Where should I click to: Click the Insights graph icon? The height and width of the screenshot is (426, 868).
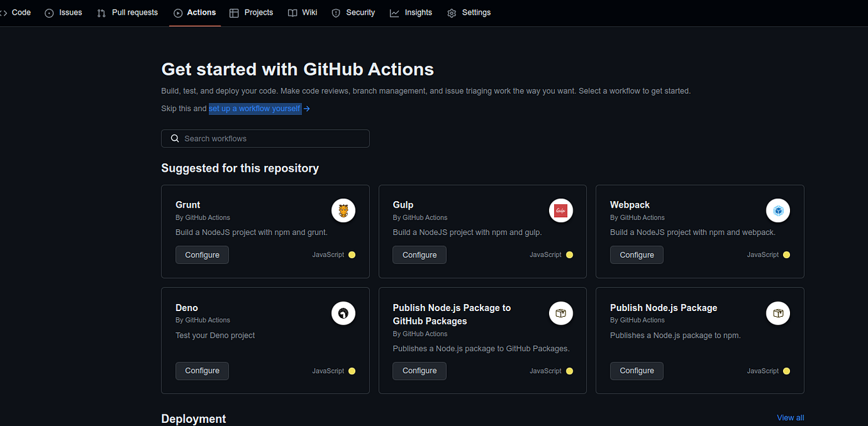[394, 12]
